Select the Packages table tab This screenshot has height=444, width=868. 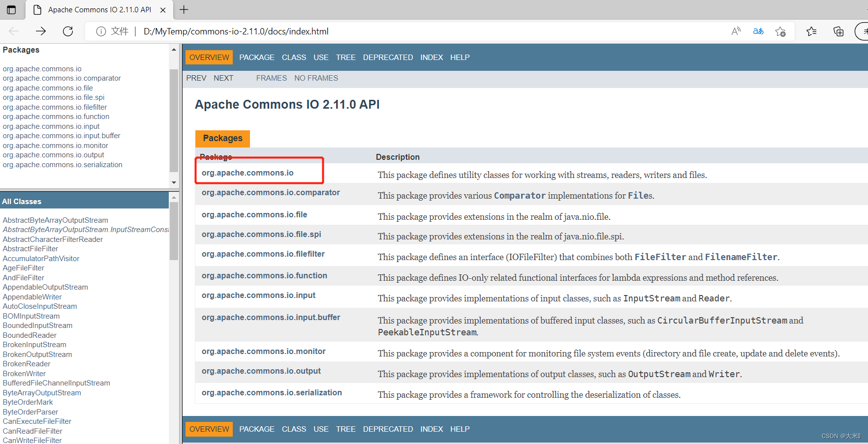click(222, 139)
